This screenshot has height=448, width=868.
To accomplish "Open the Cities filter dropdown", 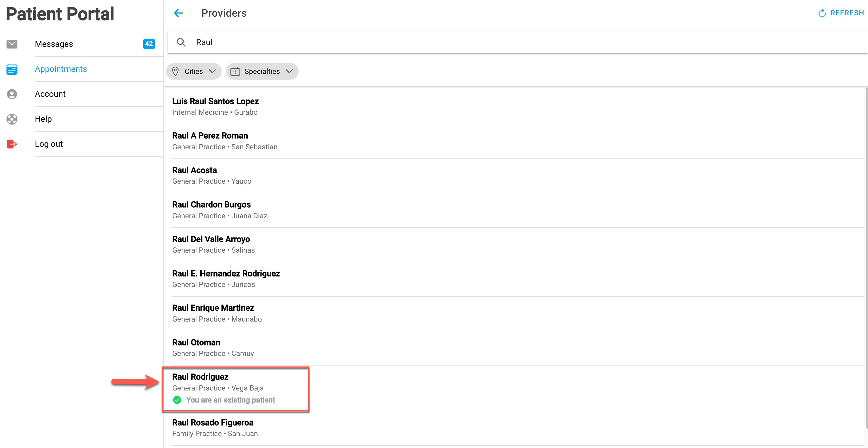I will pyautogui.click(x=194, y=71).
